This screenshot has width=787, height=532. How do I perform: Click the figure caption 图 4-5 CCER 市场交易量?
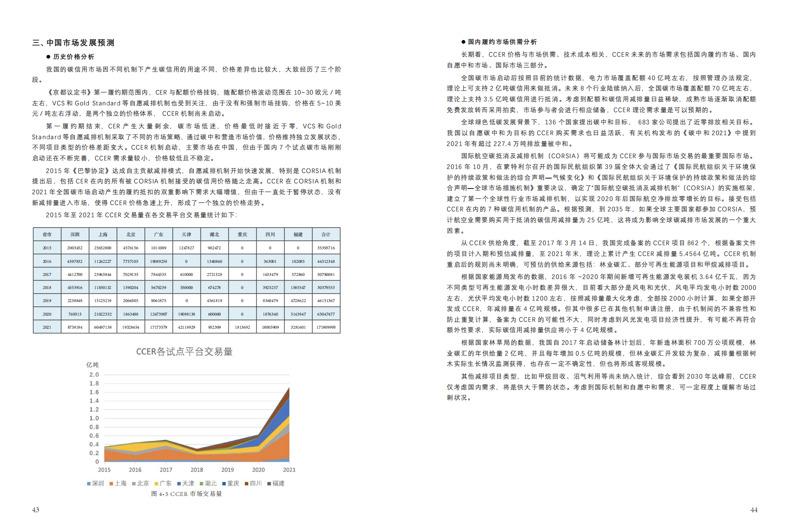pyautogui.click(x=187, y=494)
